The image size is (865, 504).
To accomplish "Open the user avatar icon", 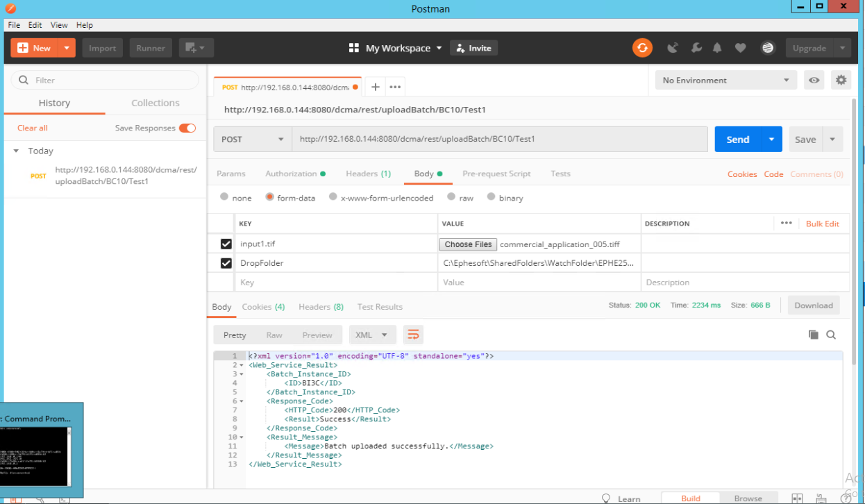I will click(x=768, y=48).
